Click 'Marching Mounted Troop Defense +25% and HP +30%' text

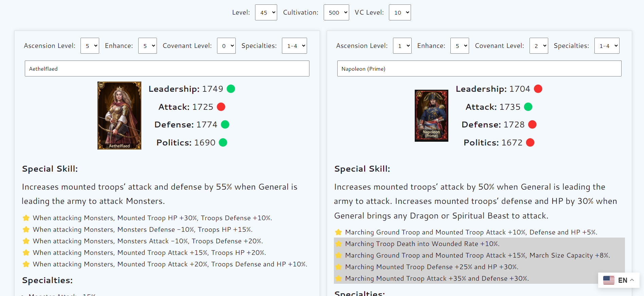(432, 267)
